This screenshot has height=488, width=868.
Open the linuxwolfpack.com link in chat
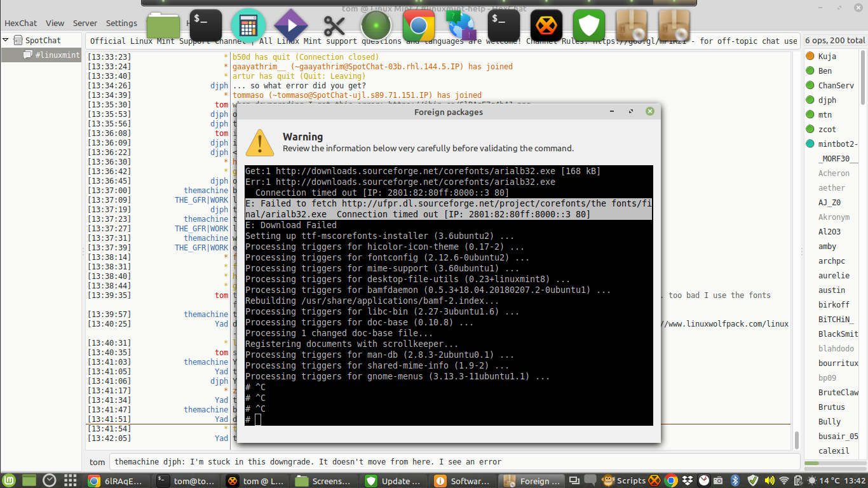click(x=726, y=324)
